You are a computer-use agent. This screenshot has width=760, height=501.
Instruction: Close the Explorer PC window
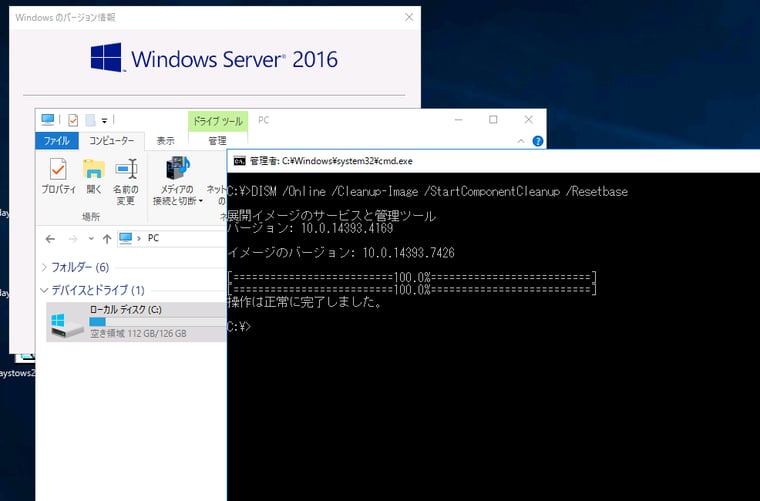pos(529,120)
